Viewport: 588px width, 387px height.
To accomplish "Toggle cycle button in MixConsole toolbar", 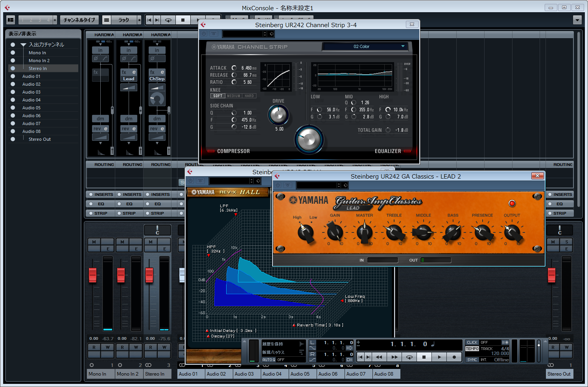I will tap(168, 20).
